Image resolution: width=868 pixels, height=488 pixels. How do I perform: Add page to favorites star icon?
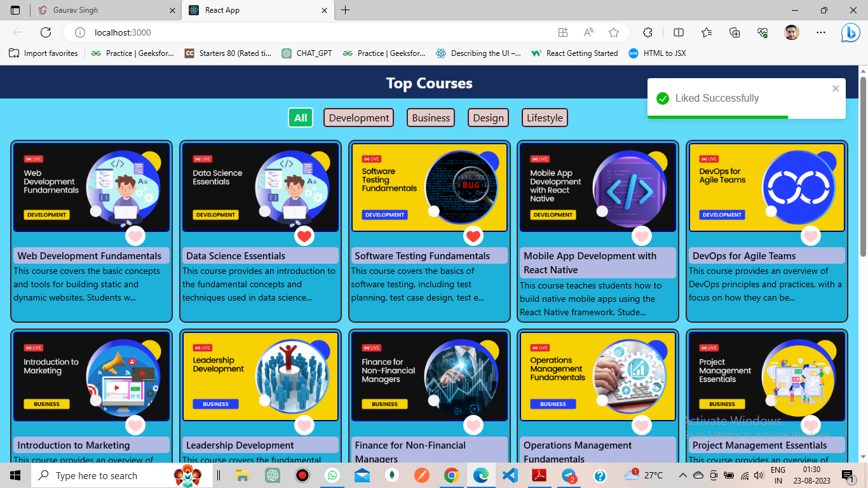(613, 32)
